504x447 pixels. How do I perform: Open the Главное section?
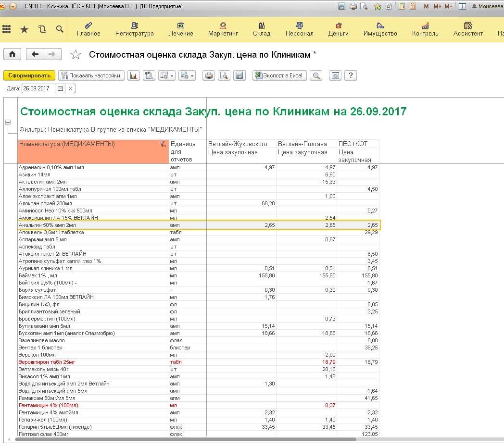pos(88,29)
